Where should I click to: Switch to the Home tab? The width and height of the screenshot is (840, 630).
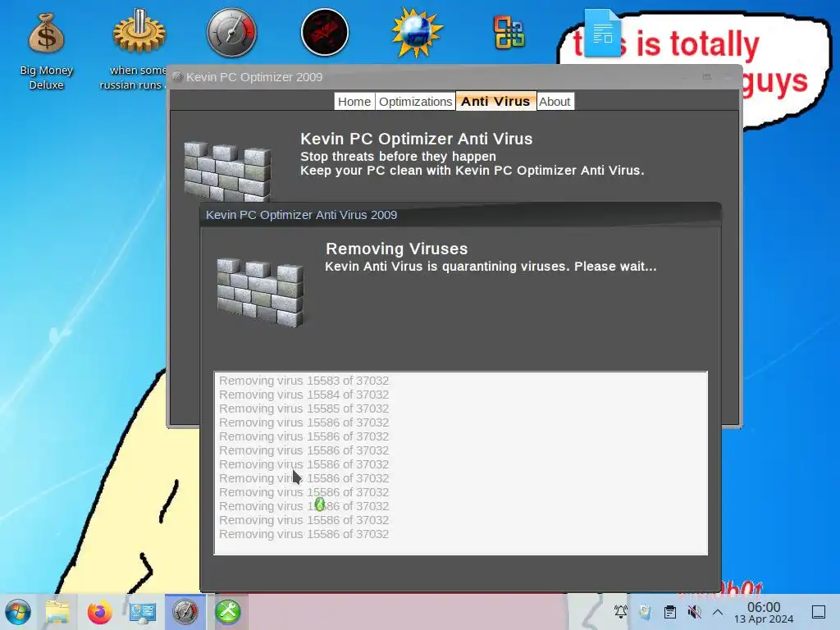[354, 101]
